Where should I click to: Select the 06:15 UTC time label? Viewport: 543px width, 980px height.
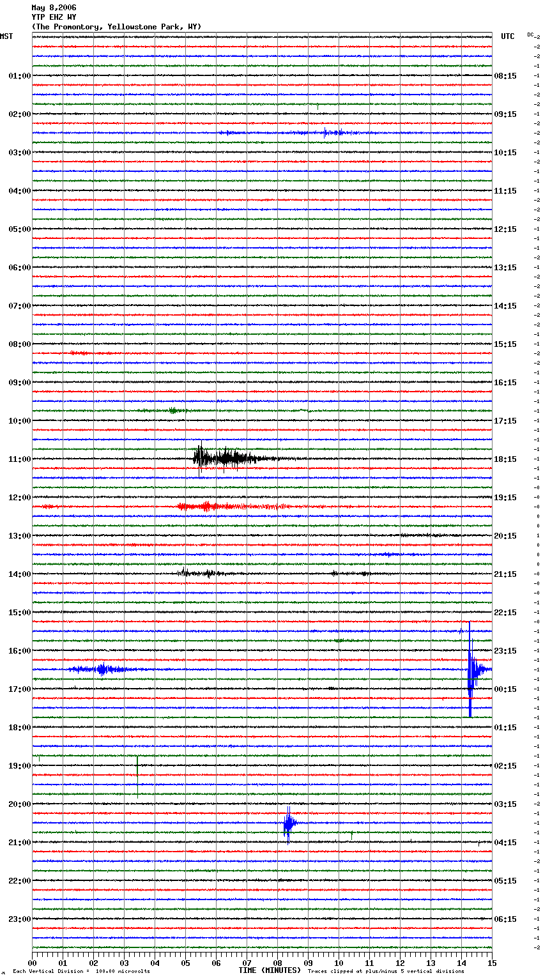[x=505, y=919]
